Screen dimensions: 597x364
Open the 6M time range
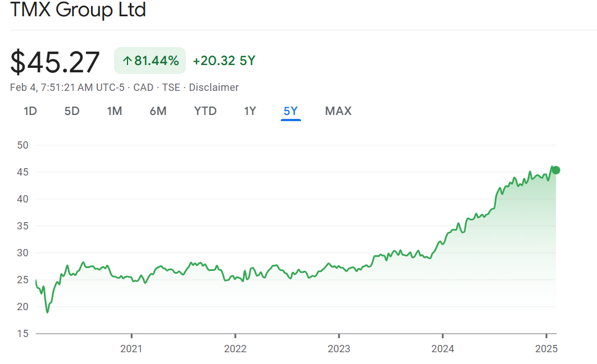(158, 111)
